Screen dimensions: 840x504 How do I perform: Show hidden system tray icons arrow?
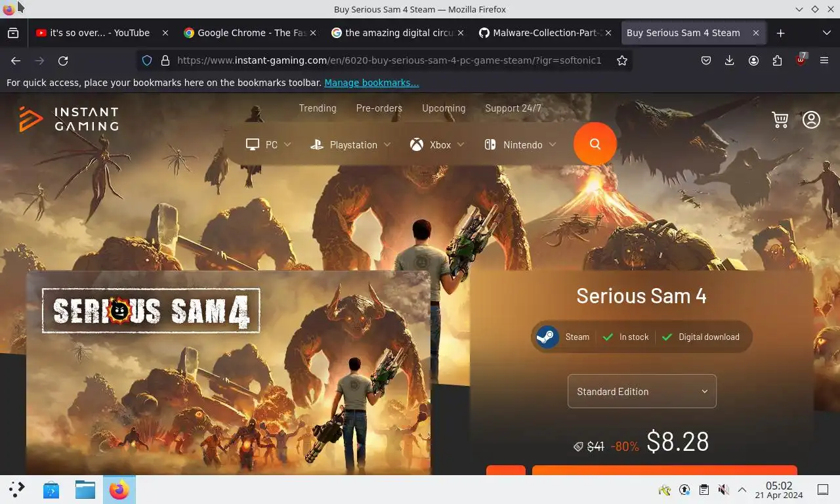point(742,490)
